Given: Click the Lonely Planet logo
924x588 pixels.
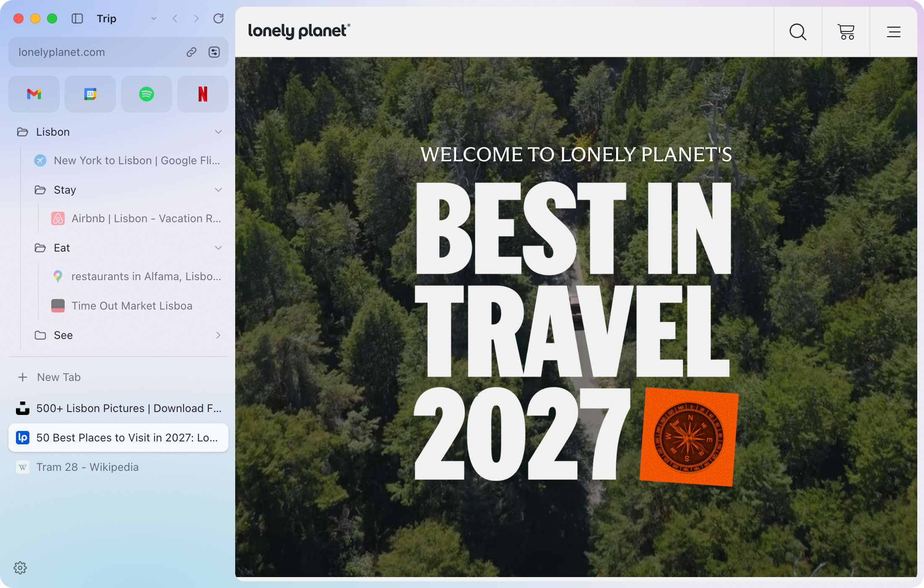Looking at the screenshot, I should (299, 31).
